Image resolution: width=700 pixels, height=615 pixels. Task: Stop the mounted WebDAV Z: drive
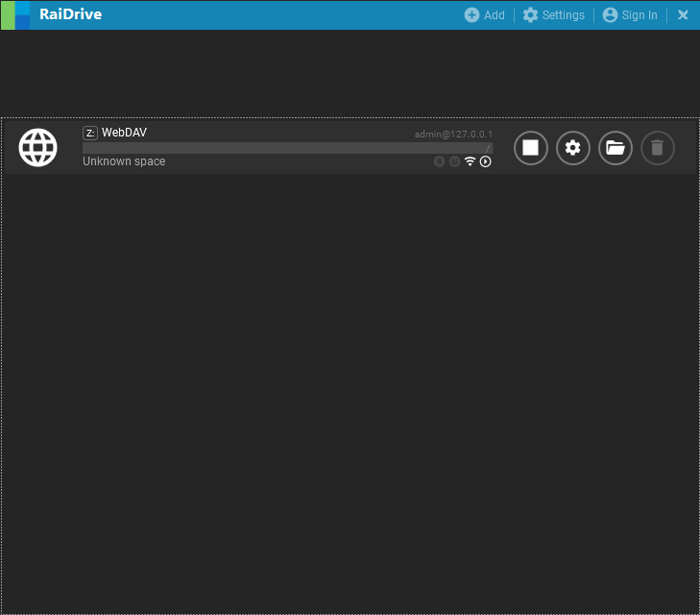tap(530, 148)
